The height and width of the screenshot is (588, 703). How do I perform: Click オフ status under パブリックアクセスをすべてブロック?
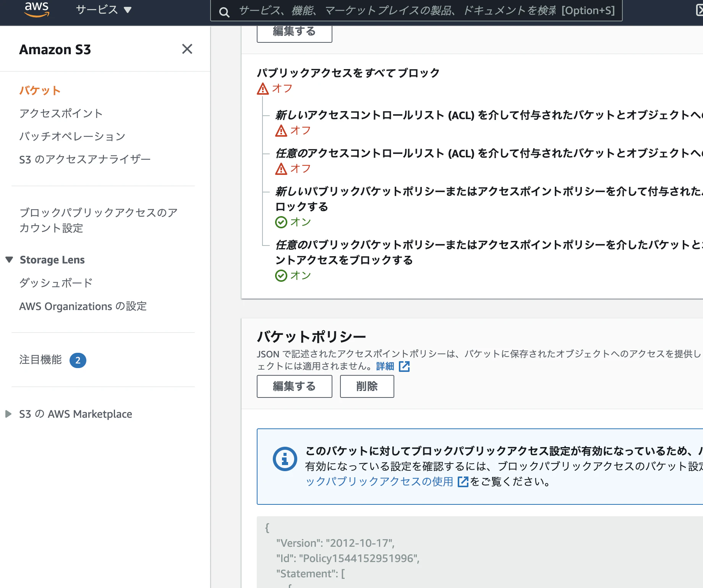click(x=282, y=89)
